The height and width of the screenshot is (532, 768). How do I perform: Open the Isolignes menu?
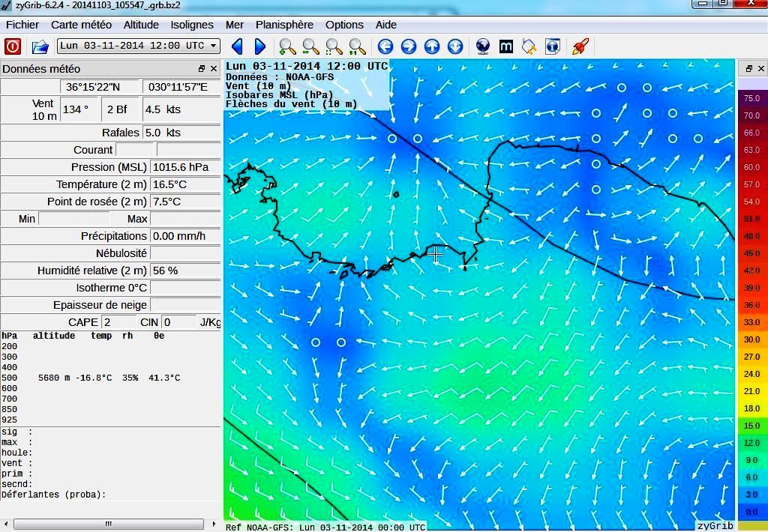pyautogui.click(x=192, y=25)
